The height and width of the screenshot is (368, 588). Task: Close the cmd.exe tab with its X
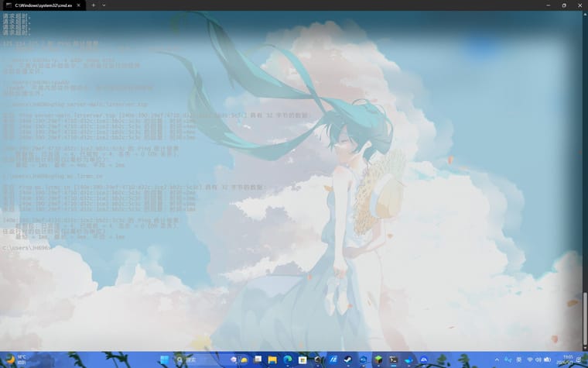pos(78,5)
